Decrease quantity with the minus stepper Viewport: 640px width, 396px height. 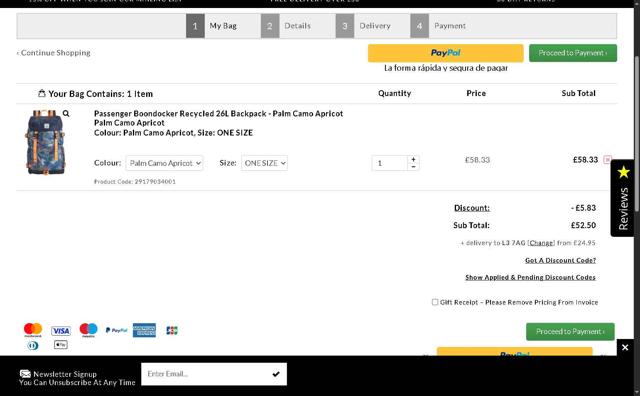413,167
